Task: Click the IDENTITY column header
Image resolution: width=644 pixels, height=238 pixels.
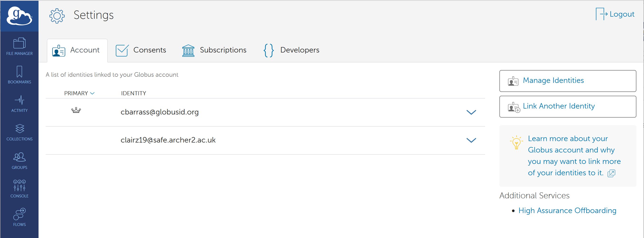Action: 133,93
